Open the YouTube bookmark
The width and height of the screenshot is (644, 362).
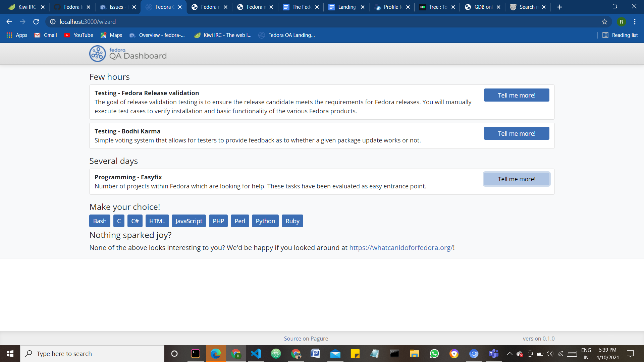78,35
